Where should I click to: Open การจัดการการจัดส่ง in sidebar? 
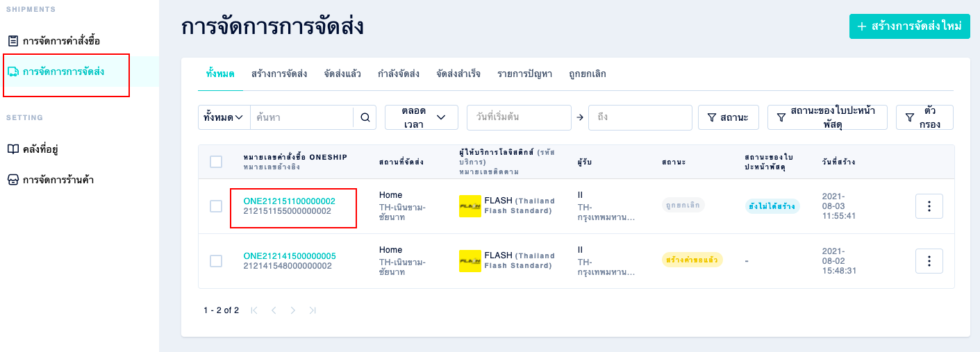pos(63,72)
